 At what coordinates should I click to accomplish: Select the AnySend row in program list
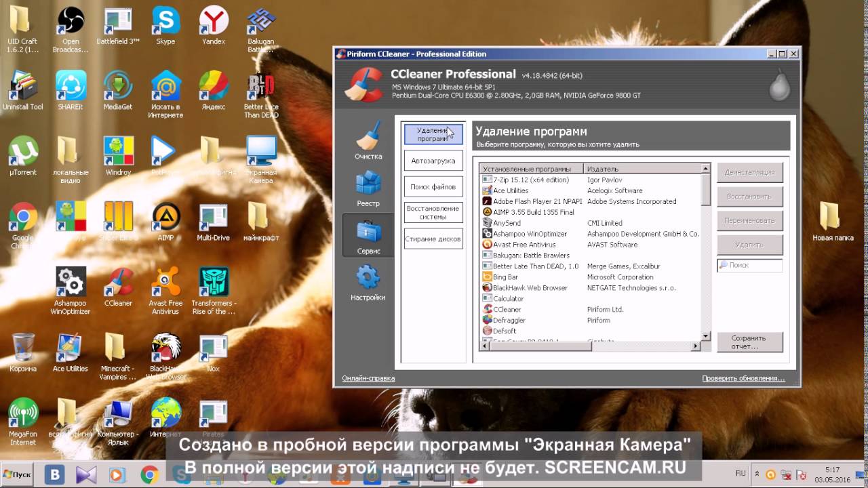(x=590, y=223)
